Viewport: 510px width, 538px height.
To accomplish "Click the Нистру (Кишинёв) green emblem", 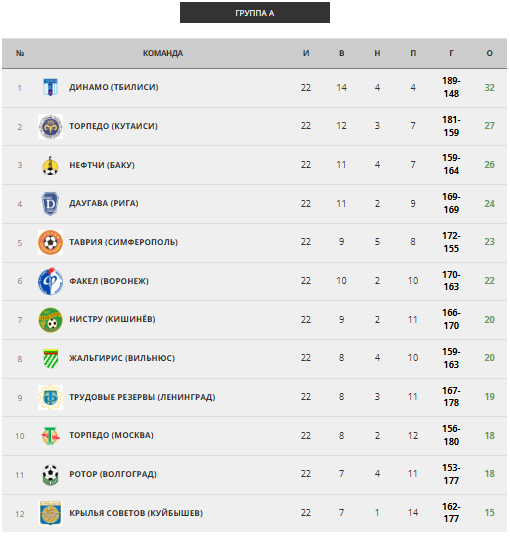I will [50, 320].
